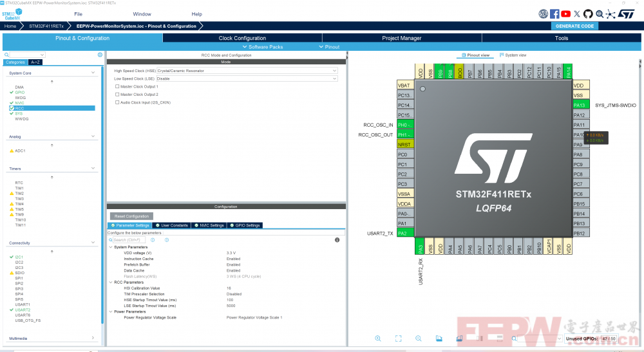Click the ST community network icon
This screenshot has width=644, height=352.
tap(611, 14)
